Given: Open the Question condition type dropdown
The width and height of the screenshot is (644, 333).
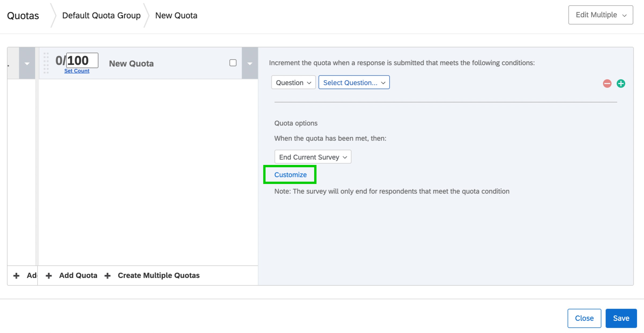Looking at the screenshot, I should [x=293, y=82].
